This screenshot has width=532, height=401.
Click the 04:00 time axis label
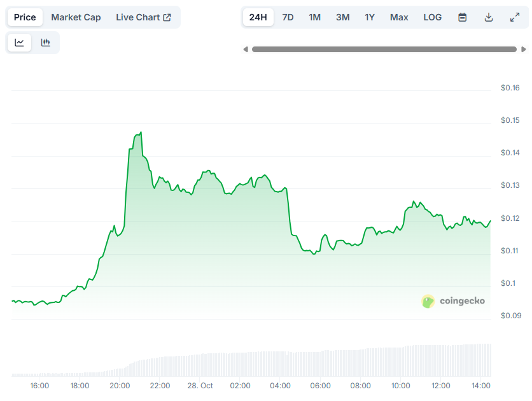pos(280,386)
